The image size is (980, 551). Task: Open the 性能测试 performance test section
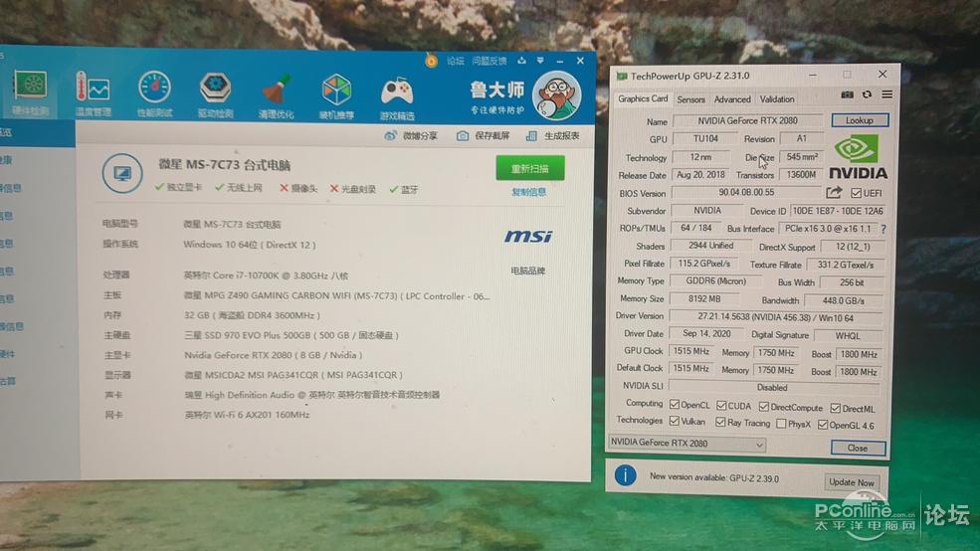point(154,94)
